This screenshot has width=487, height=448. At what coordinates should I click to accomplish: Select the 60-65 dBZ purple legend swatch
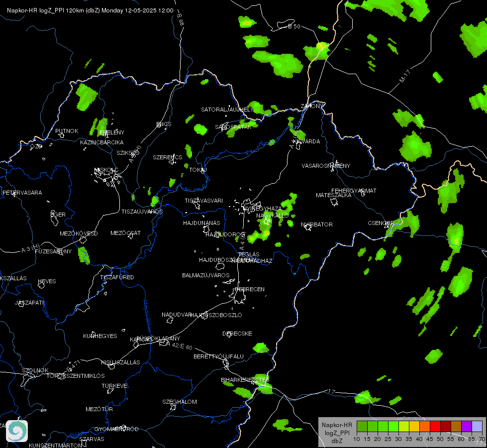tap(467, 426)
